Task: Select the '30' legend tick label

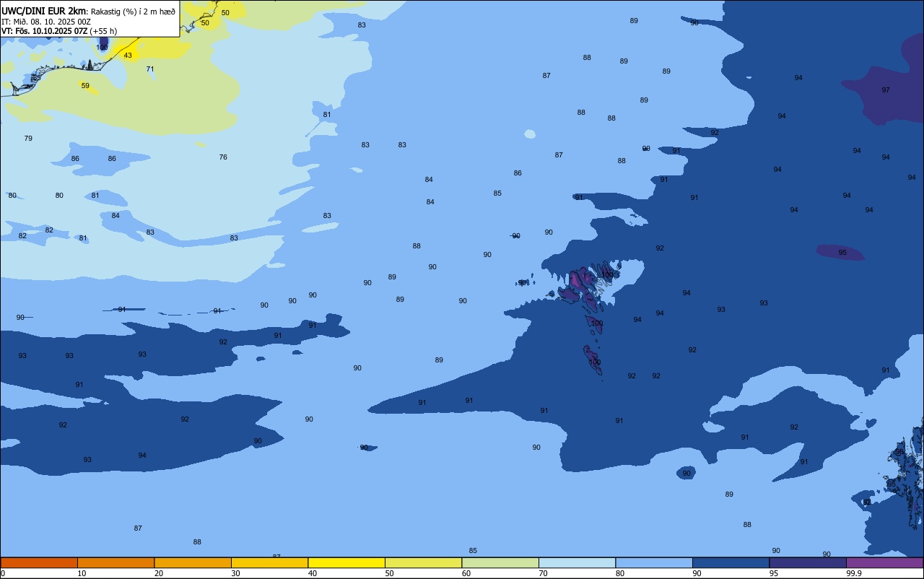Action: click(x=235, y=573)
